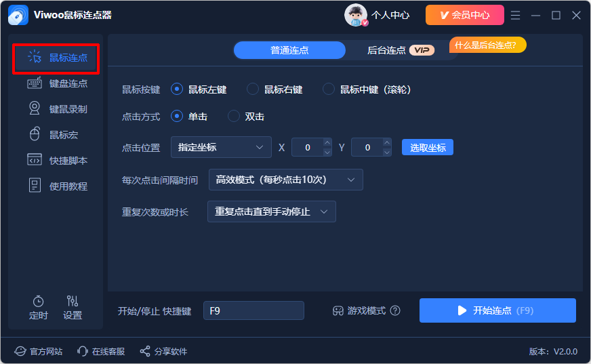This screenshot has width=591, height=364.
Task: Maximize the Viwoo window
Action: 556,15
